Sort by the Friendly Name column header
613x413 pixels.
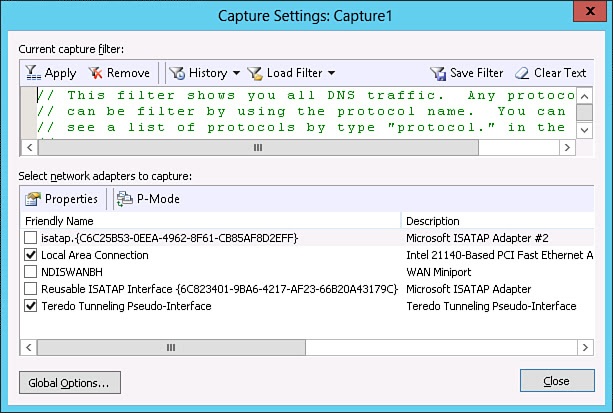click(x=210, y=221)
